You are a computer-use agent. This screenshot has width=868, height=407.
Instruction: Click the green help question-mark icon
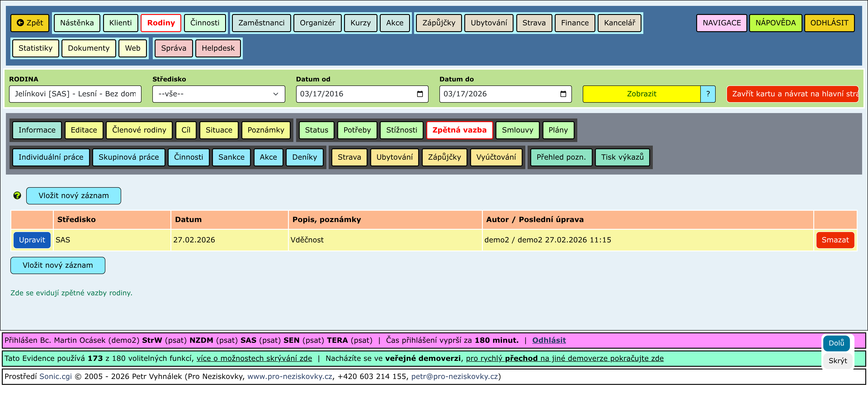(x=17, y=195)
